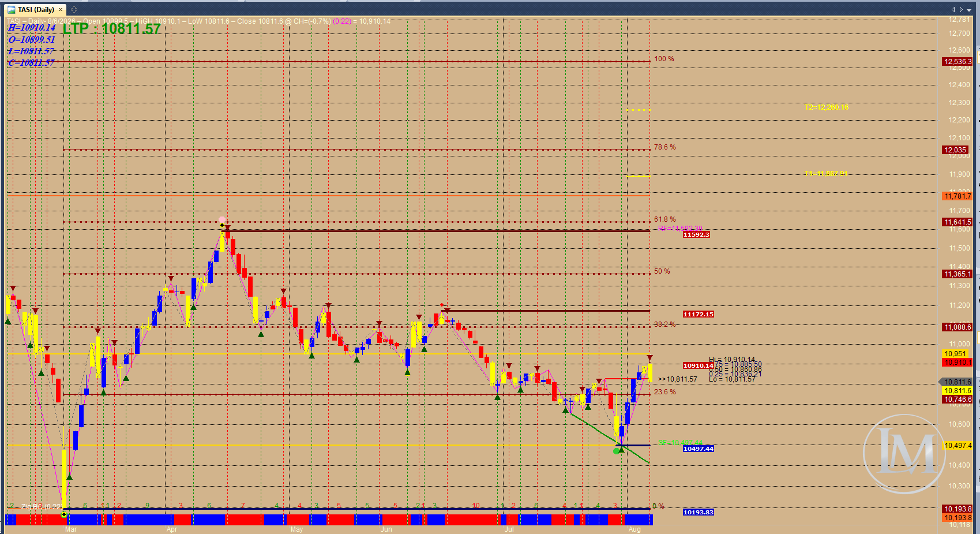This screenshot has width=980, height=534.
Task: Click the Jun label on the date axis
Action: (386, 529)
